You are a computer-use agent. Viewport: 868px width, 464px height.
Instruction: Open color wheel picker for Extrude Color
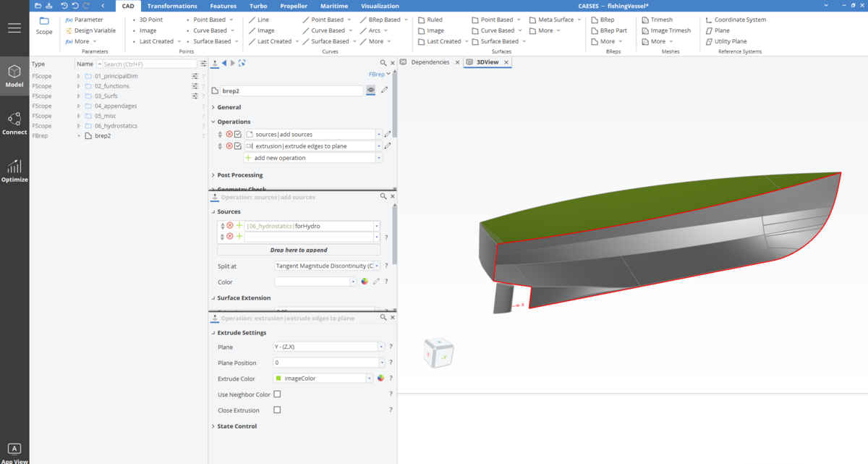[x=380, y=378]
